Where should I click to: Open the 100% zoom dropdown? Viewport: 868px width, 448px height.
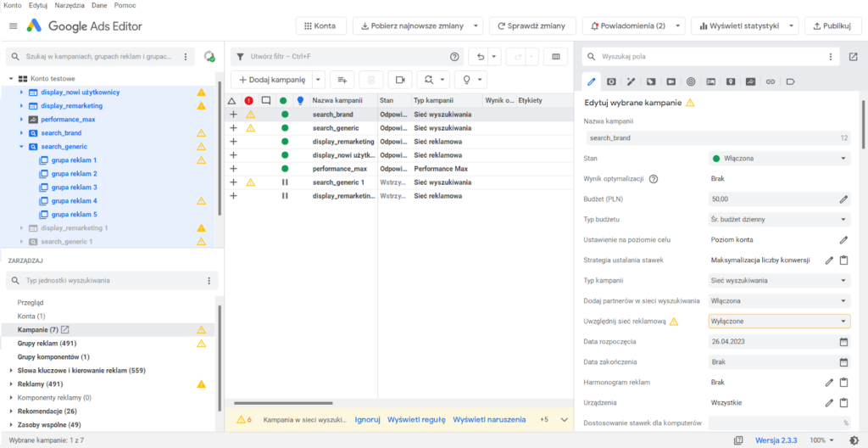click(x=822, y=440)
